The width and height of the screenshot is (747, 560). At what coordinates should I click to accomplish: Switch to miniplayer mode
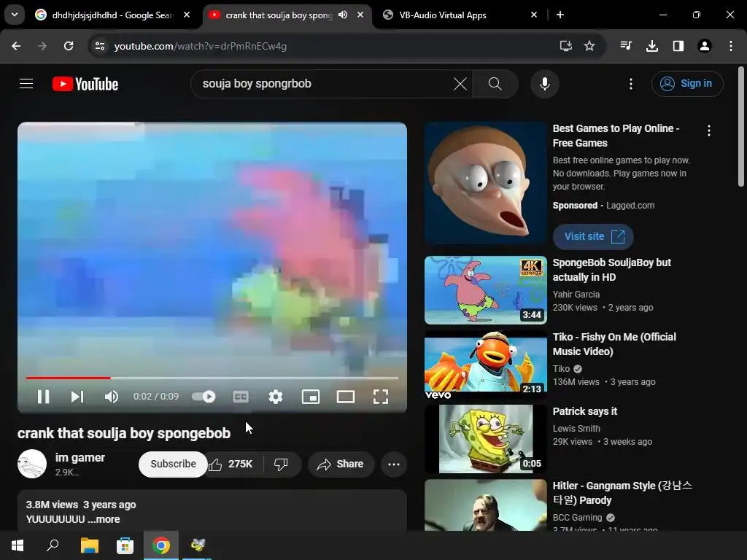click(x=311, y=397)
